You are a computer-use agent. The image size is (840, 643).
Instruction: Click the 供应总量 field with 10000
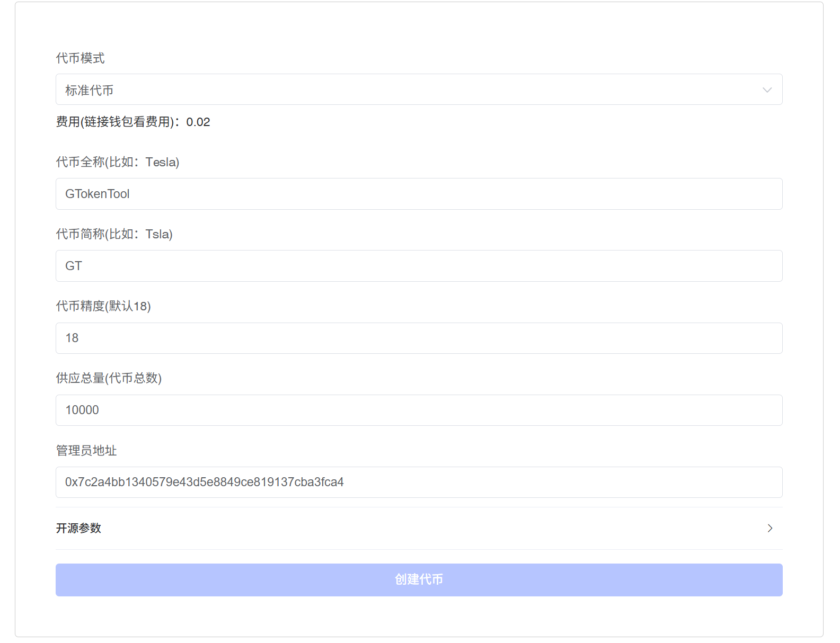(x=419, y=410)
